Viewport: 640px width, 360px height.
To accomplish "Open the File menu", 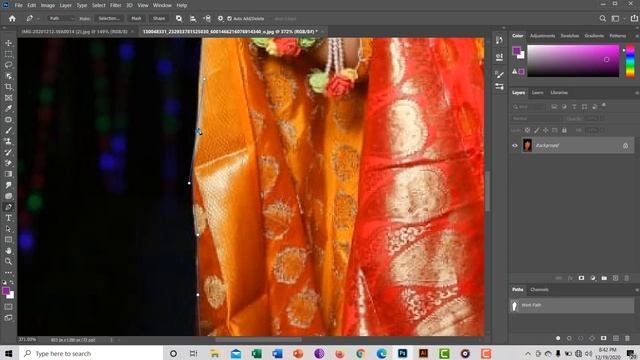I will point(19,5).
